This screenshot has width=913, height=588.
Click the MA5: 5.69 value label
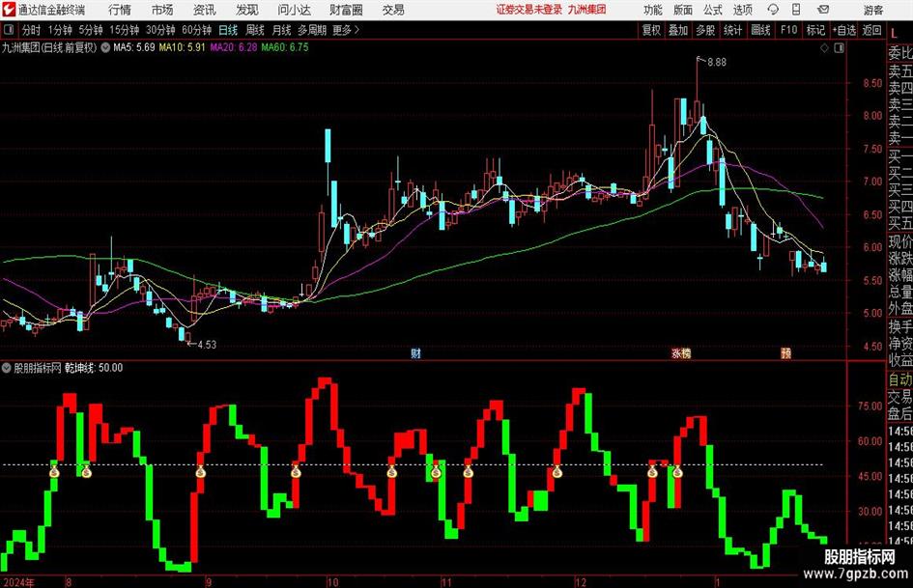pyautogui.click(x=134, y=47)
